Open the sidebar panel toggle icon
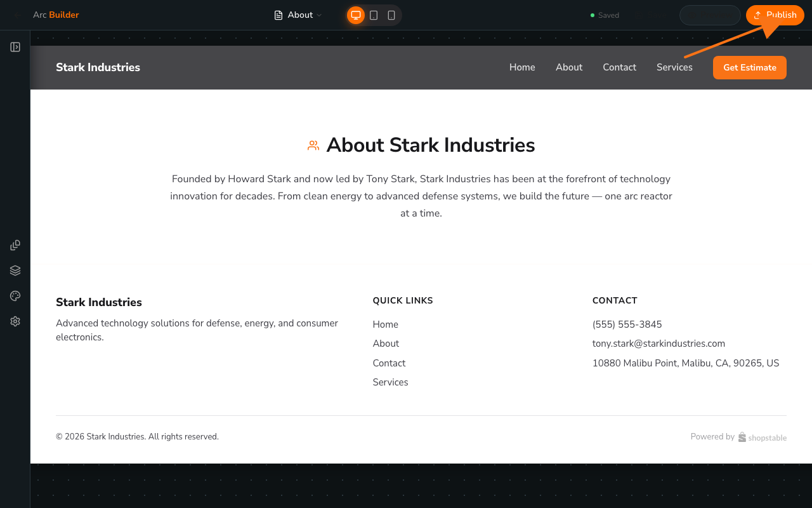The image size is (812, 508). point(15,47)
